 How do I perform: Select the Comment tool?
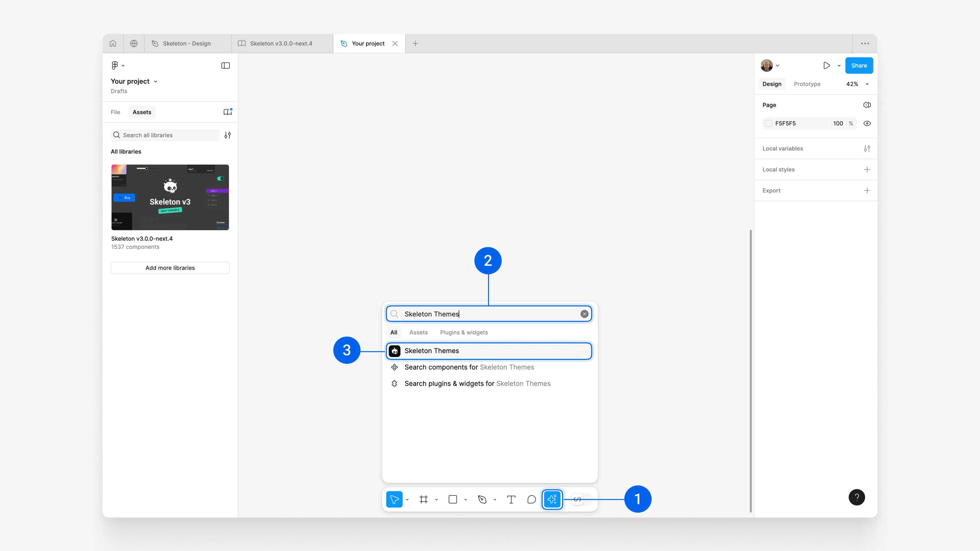[x=532, y=499]
